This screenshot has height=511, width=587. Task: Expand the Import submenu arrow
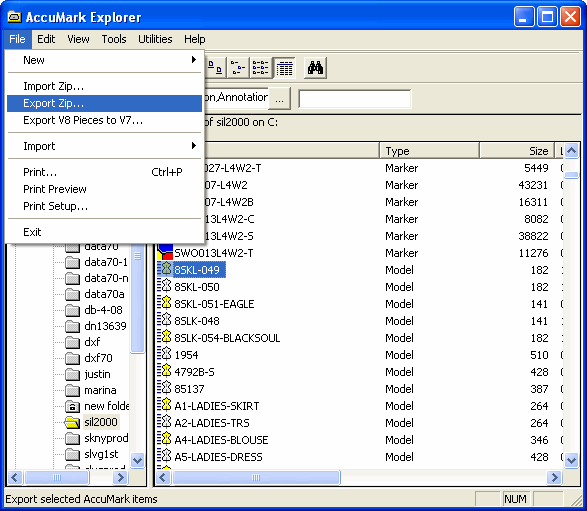click(194, 146)
